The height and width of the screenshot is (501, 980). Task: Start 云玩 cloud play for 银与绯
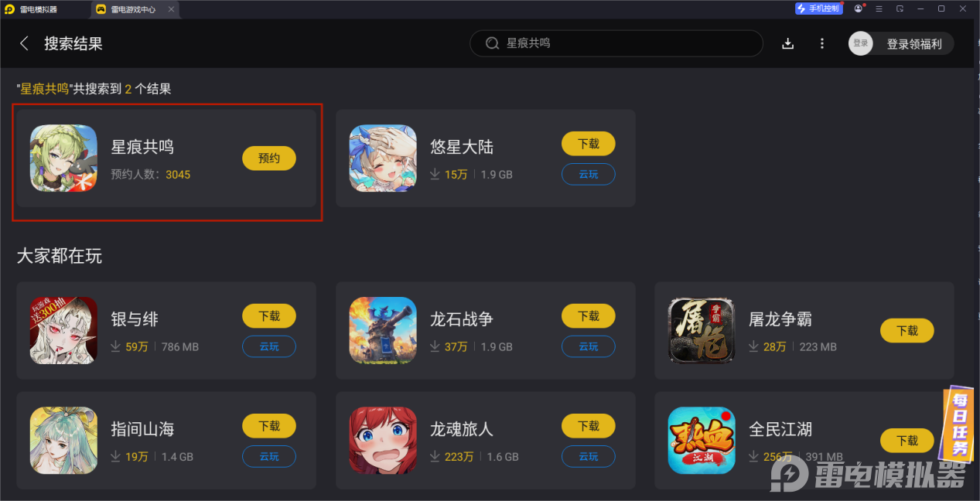(x=269, y=346)
